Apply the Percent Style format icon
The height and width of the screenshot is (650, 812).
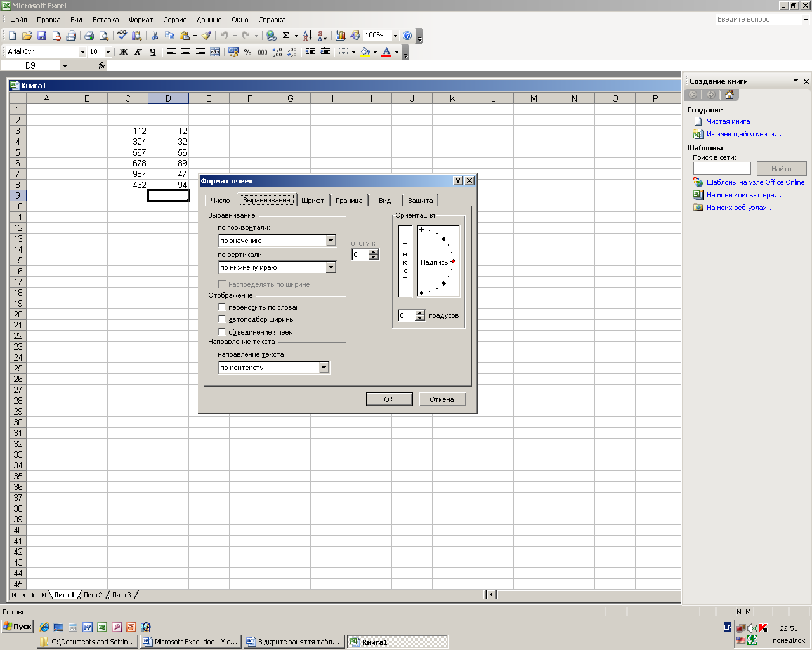(247, 52)
